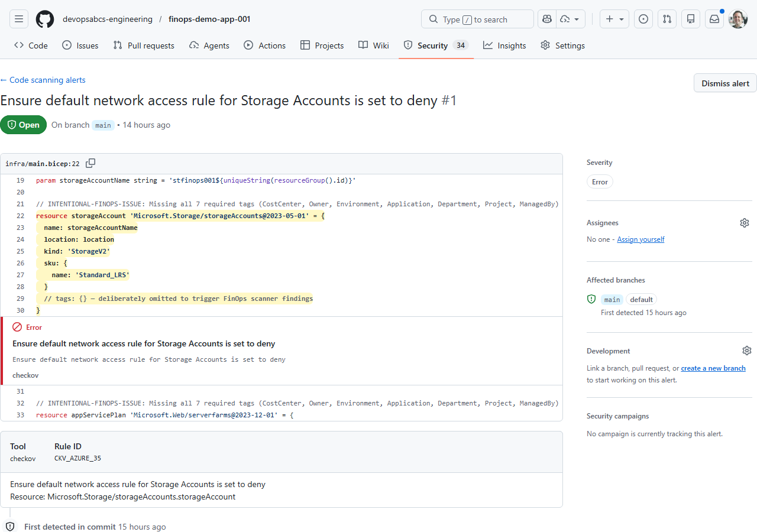The width and height of the screenshot is (757, 532).
Task: Open the Actions tab
Action: tap(264, 45)
